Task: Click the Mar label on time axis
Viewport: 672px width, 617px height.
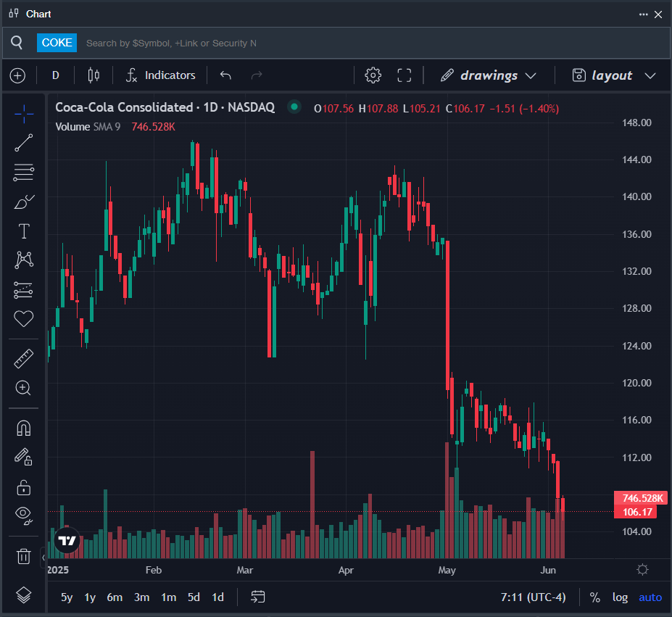Action: click(245, 571)
